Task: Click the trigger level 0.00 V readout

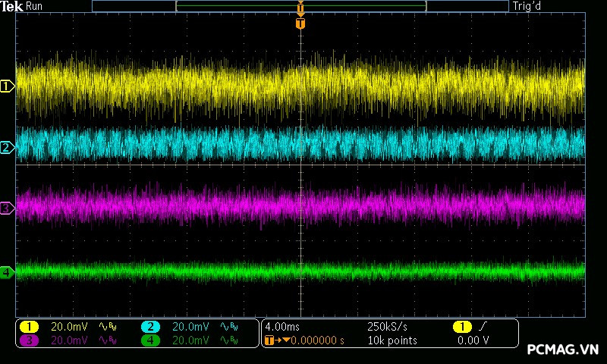Action: click(x=473, y=340)
